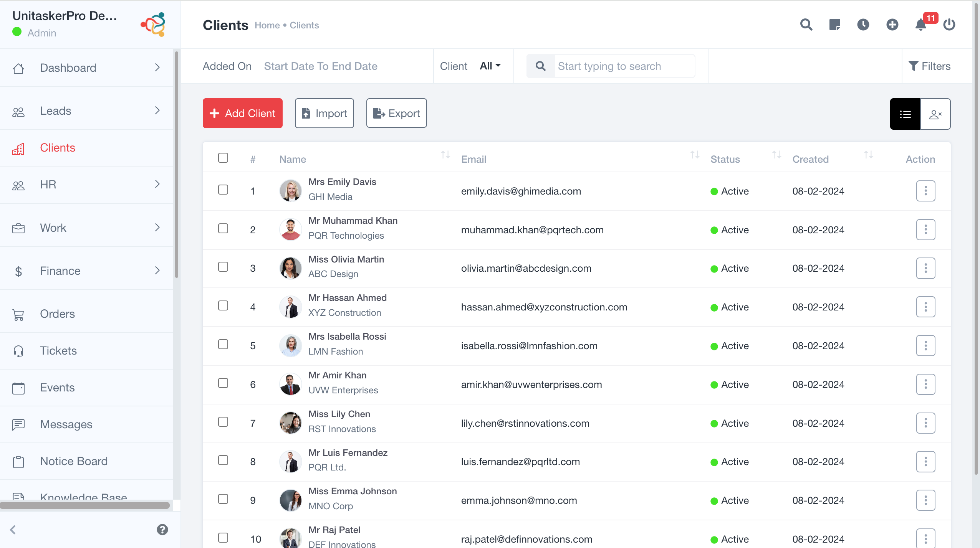Image resolution: width=980 pixels, height=548 pixels.
Task: Click the plus quick-add icon in header
Action: 892,25
